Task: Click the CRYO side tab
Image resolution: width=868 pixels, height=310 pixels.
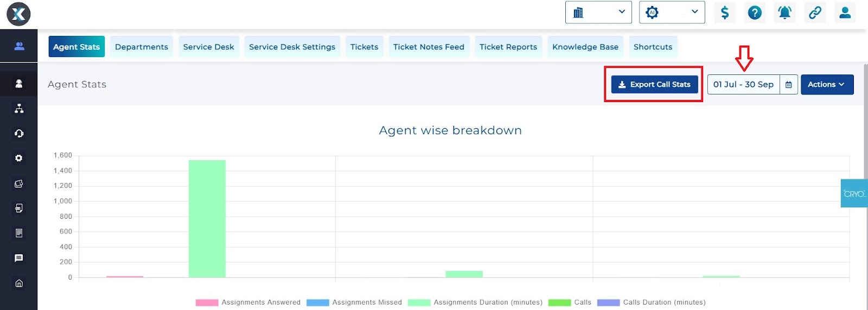Action: [854, 193]
